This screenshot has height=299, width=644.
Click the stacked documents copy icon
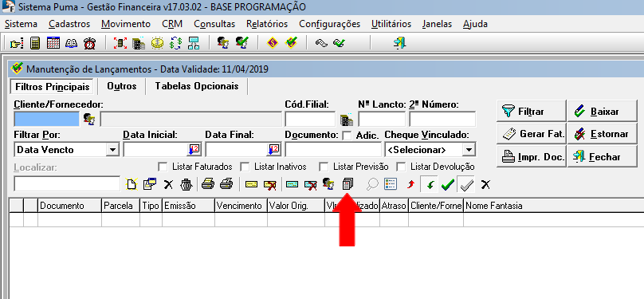point(348,184)
